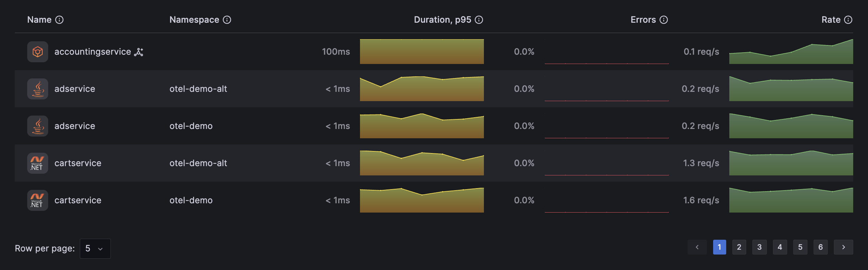The height and width of the screenshot is (270, 868).
Task: Click the .NET icon for cartservice otel-demo
Action: 38,201
